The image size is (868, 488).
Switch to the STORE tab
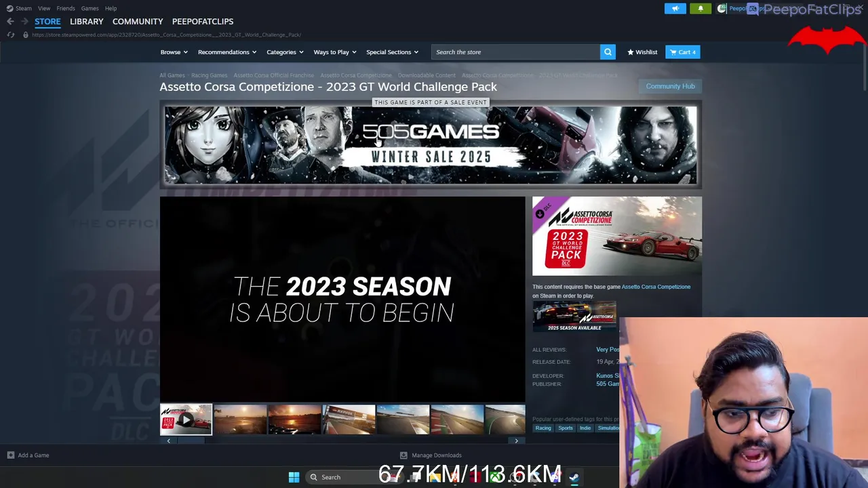click(47, 22)
